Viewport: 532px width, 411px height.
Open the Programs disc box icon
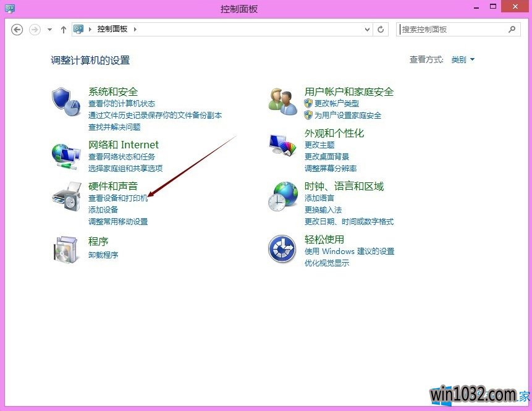pos(65,249)
